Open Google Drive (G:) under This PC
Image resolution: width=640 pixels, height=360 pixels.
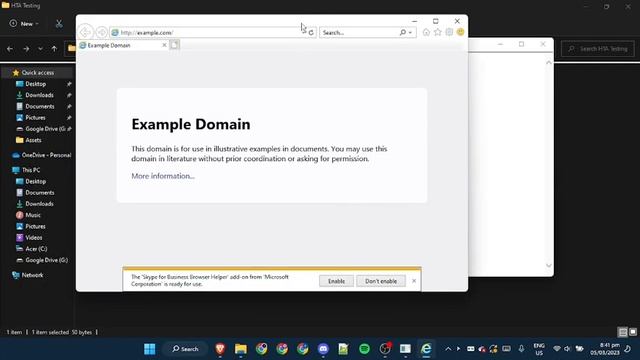tap(46, 260)
